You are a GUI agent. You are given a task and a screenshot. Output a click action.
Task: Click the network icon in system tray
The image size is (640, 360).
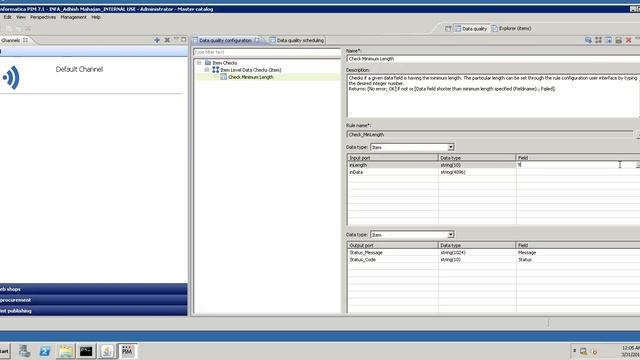584,351
